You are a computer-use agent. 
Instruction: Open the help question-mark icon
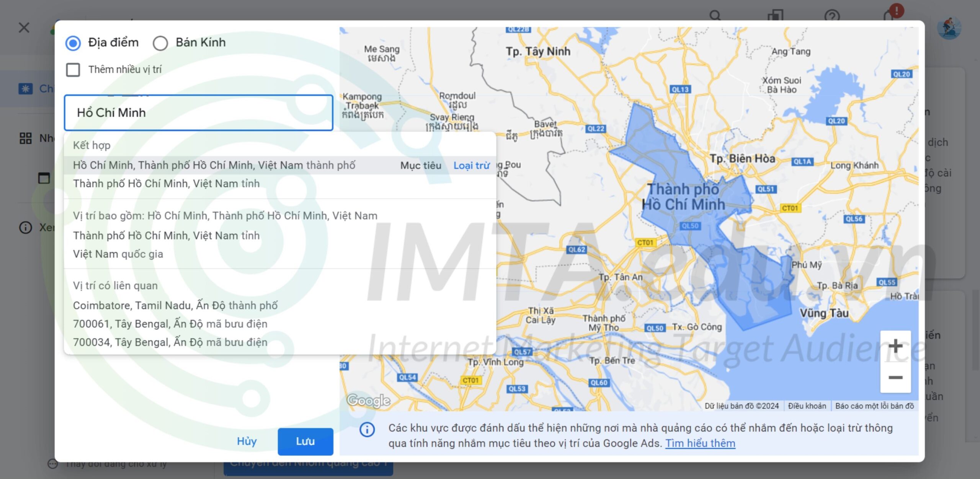coord(831,16)
